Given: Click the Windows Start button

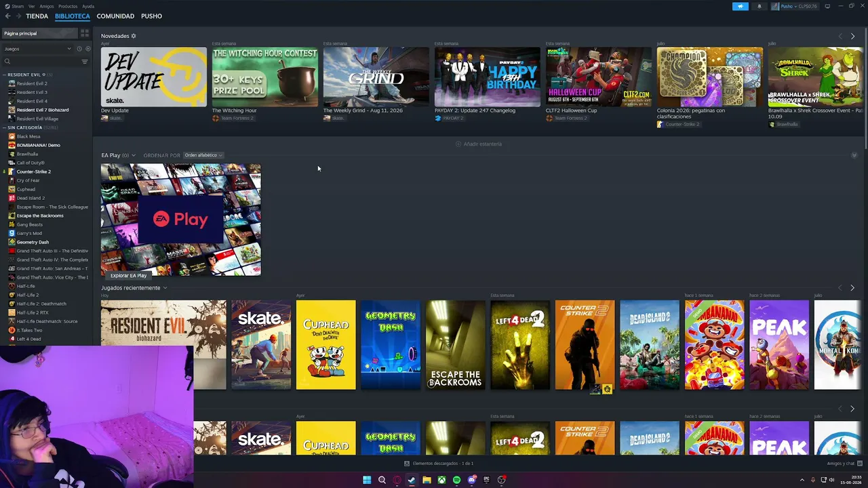Looking at the screenshot, I should click(367, 480).
